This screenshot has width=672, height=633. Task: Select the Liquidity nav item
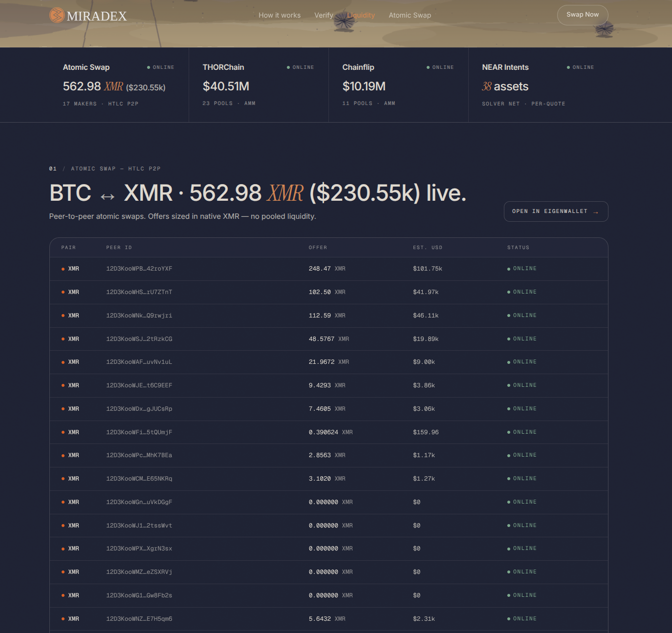pos(361,15)
